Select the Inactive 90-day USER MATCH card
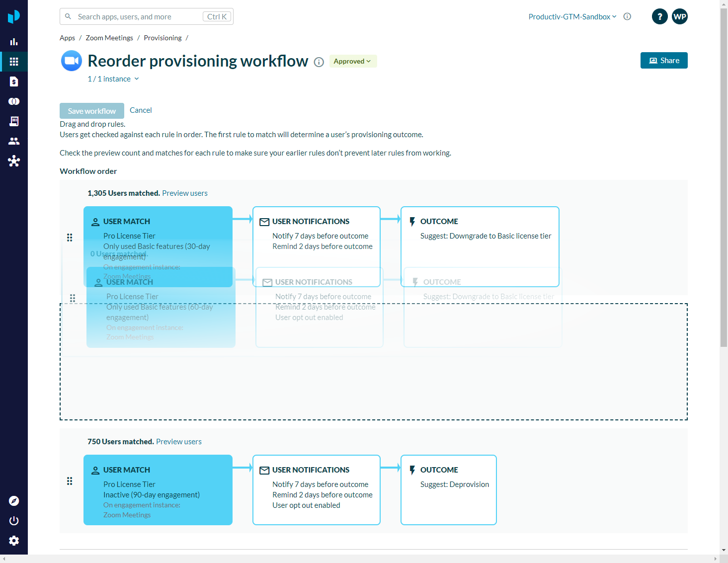This screenshot has width=728, height=563. coord(158,490)
